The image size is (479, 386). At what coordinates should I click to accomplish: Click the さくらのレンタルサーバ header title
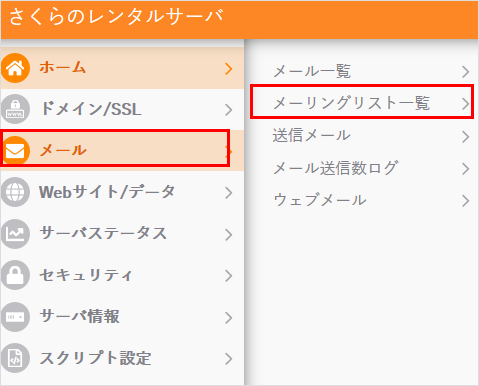116,17
